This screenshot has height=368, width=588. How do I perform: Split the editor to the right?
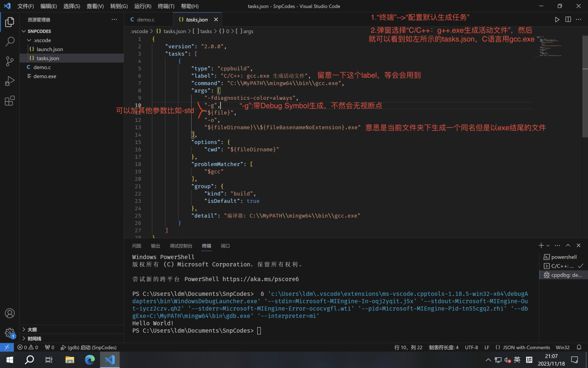tap(568, 20)
